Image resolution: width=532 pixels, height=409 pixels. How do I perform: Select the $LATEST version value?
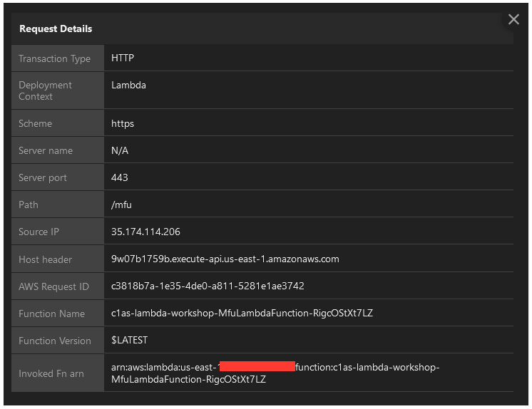click(129, 340)
